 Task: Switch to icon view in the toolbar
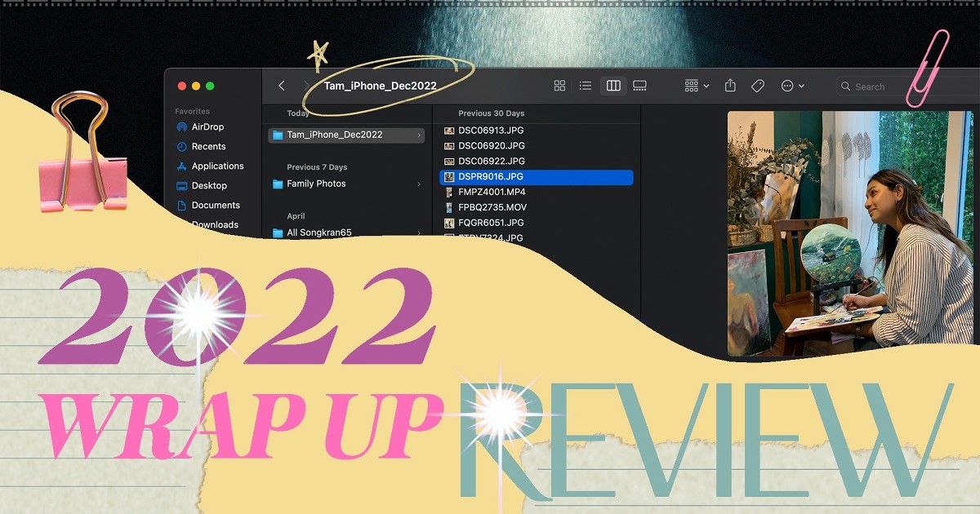560,86
